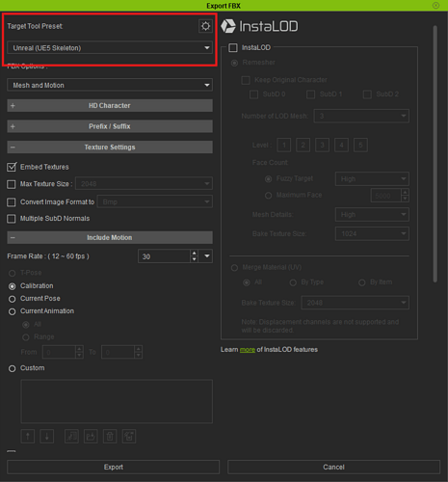Open the Mesh Details dropdown
Image resolution: width=448 pixels, height=482 pixels.
coord(372,215)
